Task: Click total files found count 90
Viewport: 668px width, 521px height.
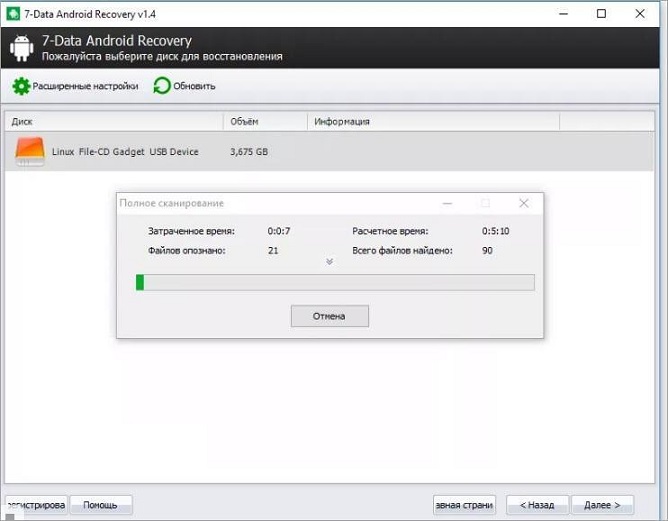Action: [x=487, y=250]
